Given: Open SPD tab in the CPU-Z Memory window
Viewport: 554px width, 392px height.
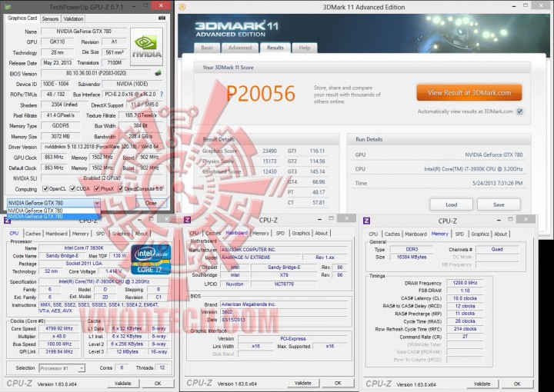Looking at the screenshot, I should pyautogui.click(x=459, y=234).
